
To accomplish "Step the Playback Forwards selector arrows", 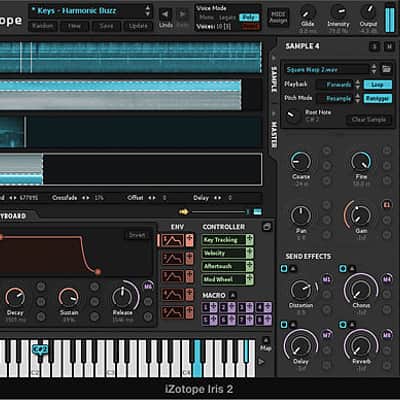I will (357, 85).
